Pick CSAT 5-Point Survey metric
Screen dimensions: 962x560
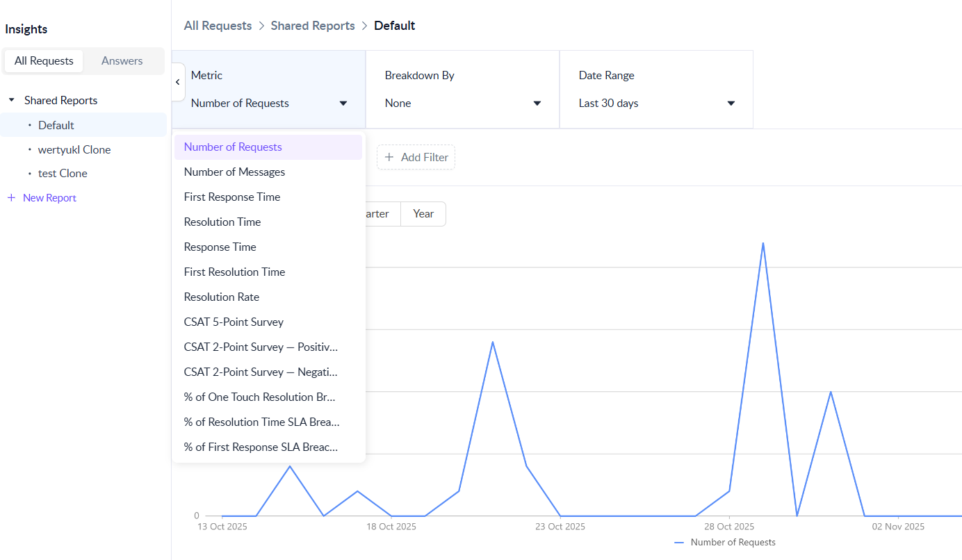click(x=234, y=322)
